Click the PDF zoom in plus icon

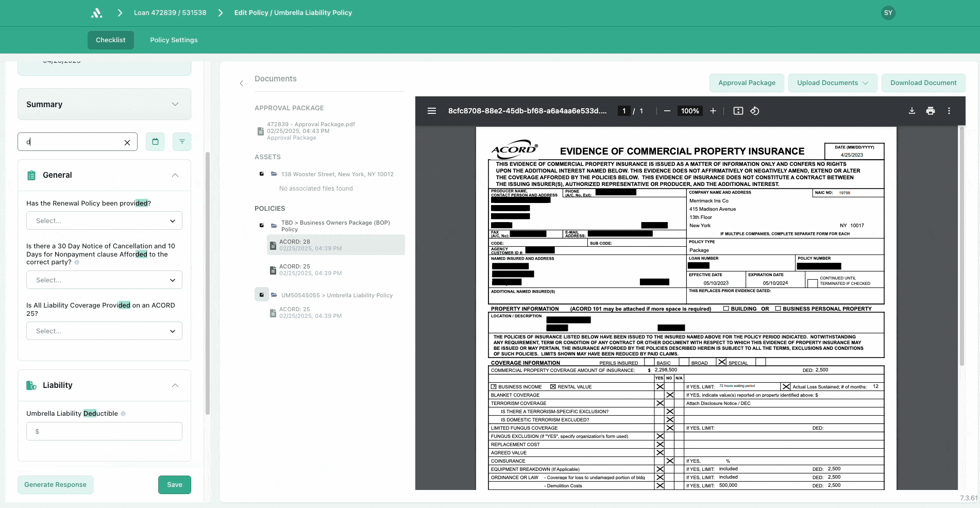(x=713, y=111)
